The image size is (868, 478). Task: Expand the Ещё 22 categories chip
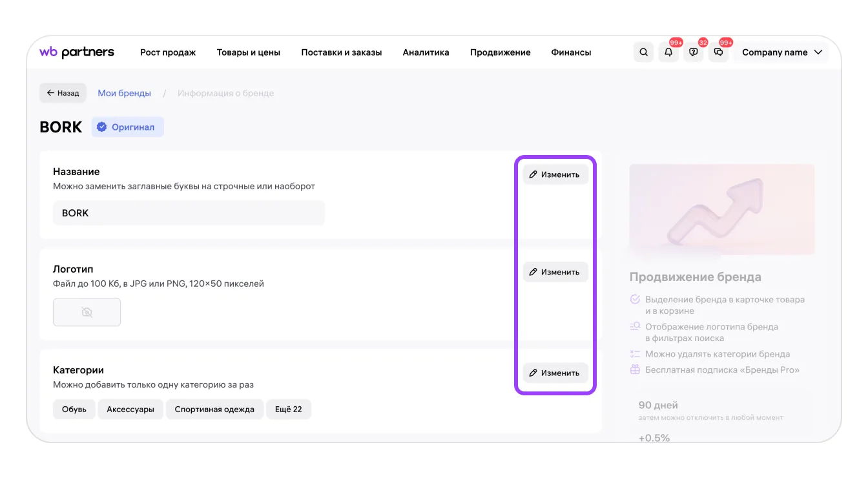click(289, 410)
